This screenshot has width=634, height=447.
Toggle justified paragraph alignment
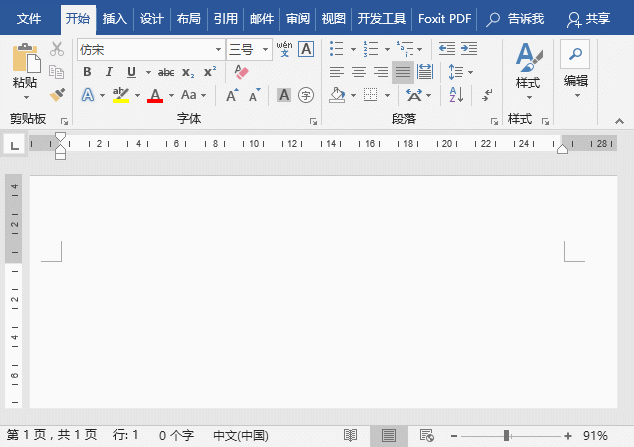(402, 72)
